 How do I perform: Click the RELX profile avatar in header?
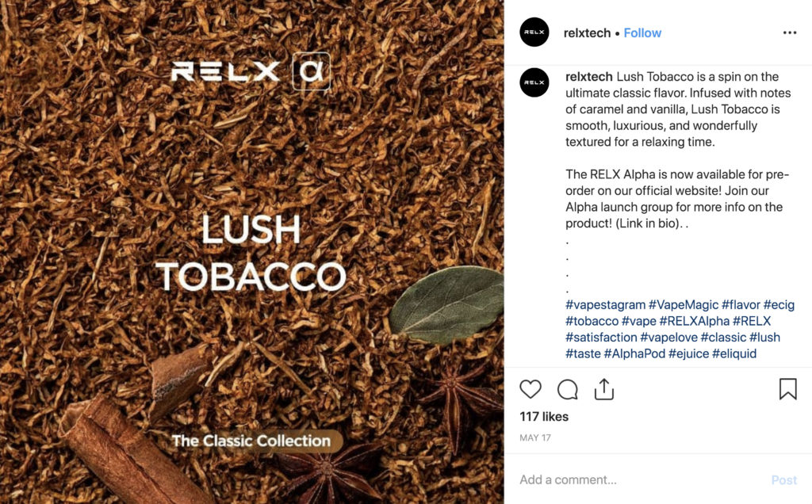pyautogui.click(x=534, y=32)
